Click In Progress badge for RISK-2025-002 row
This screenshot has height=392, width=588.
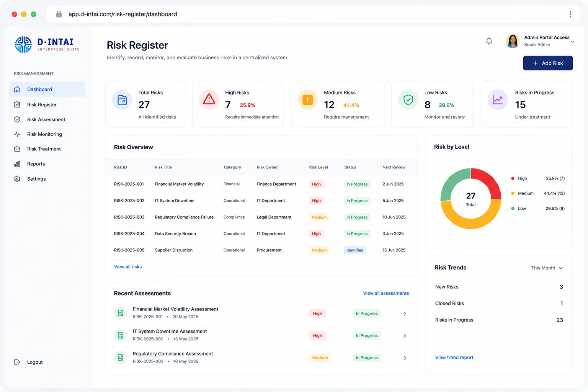click(357, 201)
